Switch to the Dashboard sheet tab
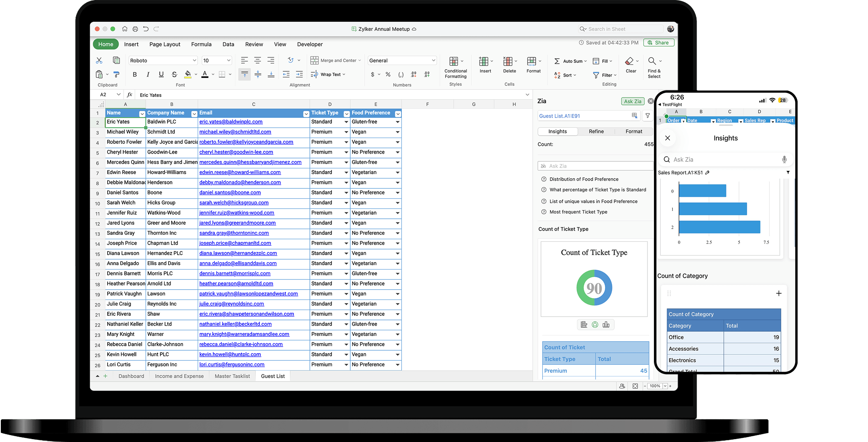 pos(131,376)
